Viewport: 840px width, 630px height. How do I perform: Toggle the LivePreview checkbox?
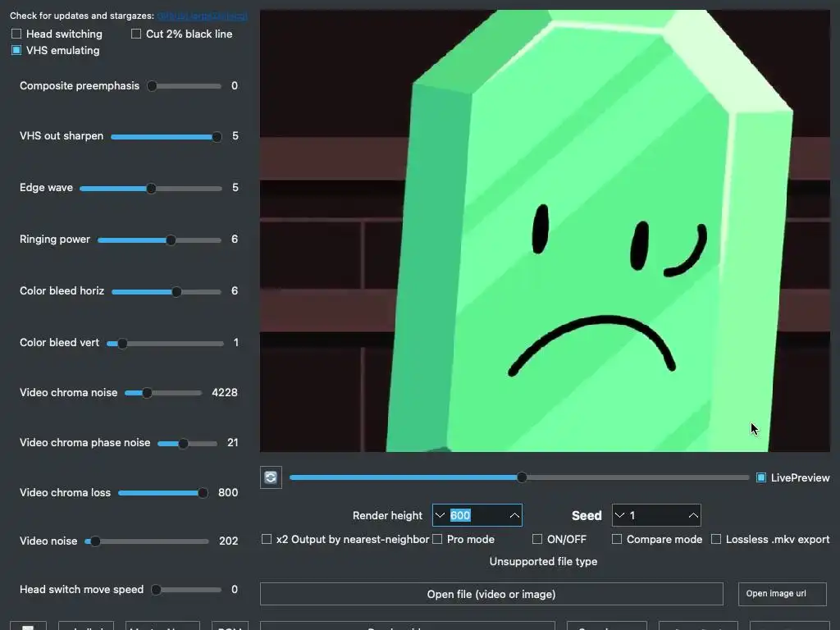click(760, 477)
